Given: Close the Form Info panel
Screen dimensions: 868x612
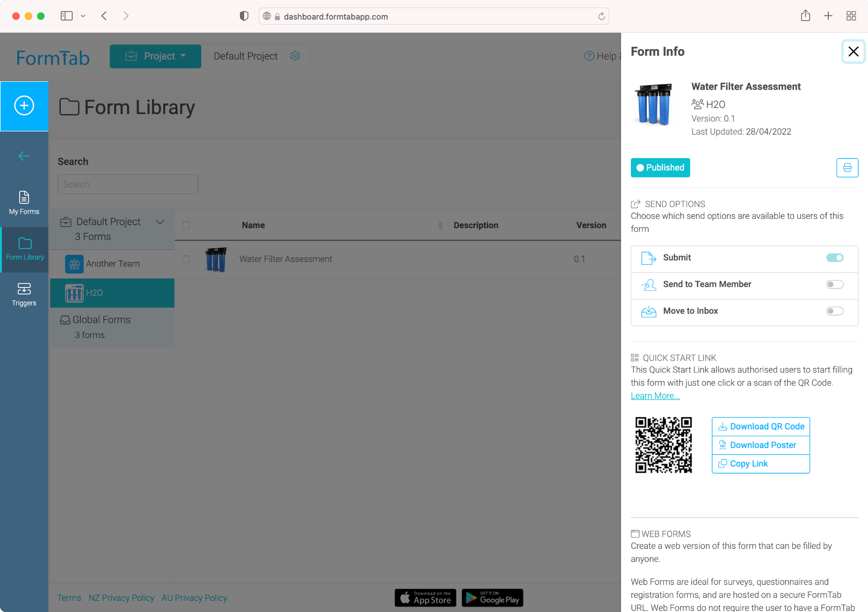Looking at the screenshot, I should pos(854,51).
